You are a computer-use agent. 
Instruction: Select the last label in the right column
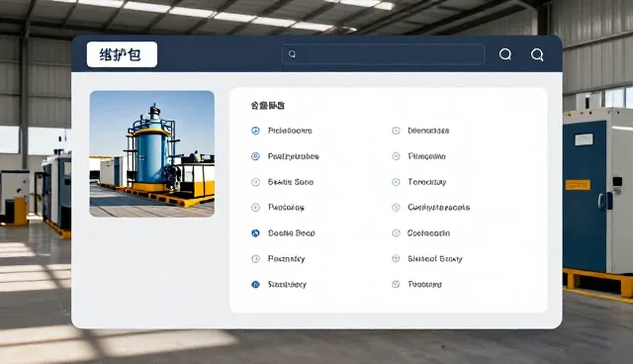click(424, 285)
